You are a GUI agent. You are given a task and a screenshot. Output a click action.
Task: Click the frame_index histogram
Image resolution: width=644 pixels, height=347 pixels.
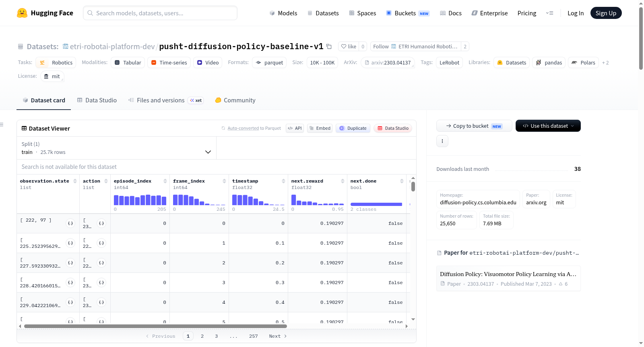click(x=199, y=200)
